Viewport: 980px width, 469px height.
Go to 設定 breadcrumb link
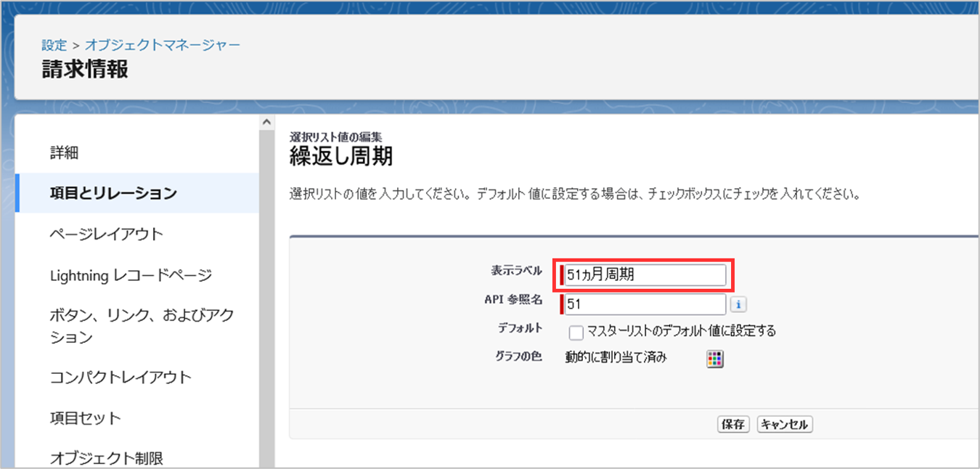click(54, 45)
